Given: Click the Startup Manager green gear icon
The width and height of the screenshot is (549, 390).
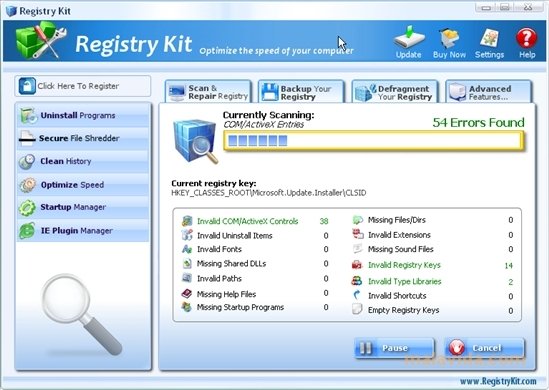Looking at the screenshot, I should (x=27, y=208).
